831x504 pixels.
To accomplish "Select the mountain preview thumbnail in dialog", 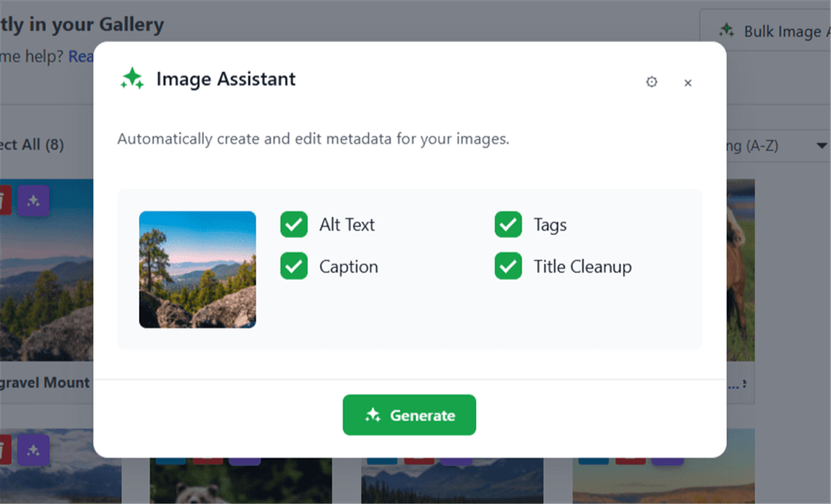I will point(198,269).
